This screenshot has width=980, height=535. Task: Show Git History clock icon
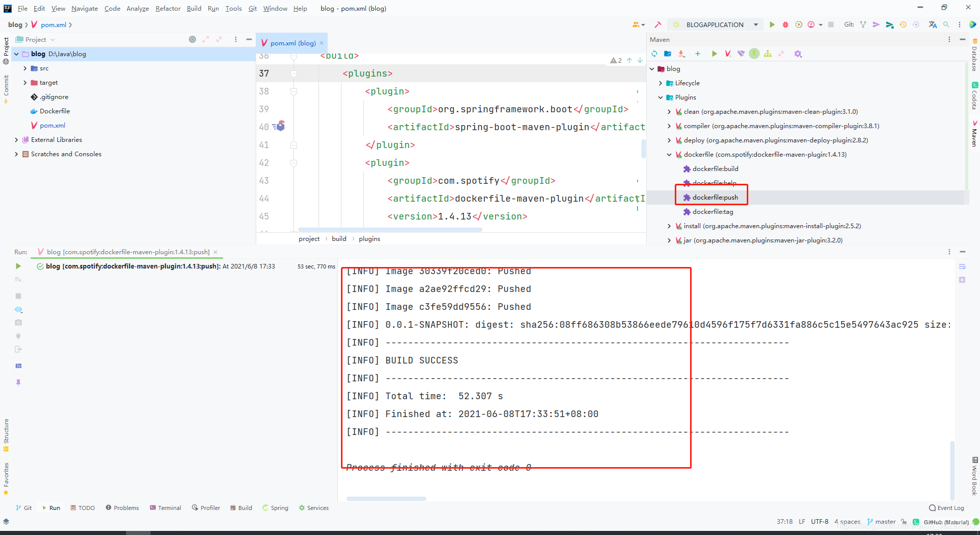point(903,25)
